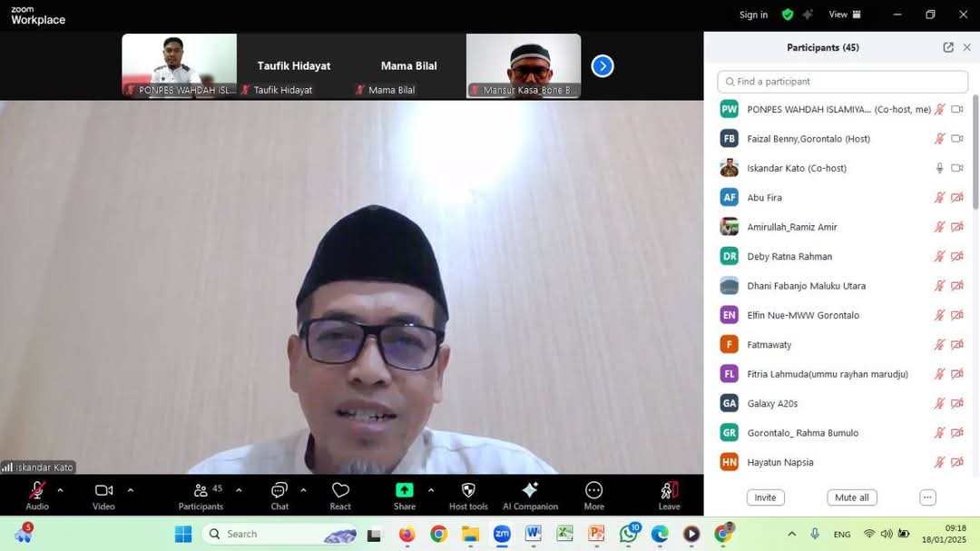This screenshot has height=551, width=980.
Task: Click the participants list scrollbar
Action: tap(975, 145)
